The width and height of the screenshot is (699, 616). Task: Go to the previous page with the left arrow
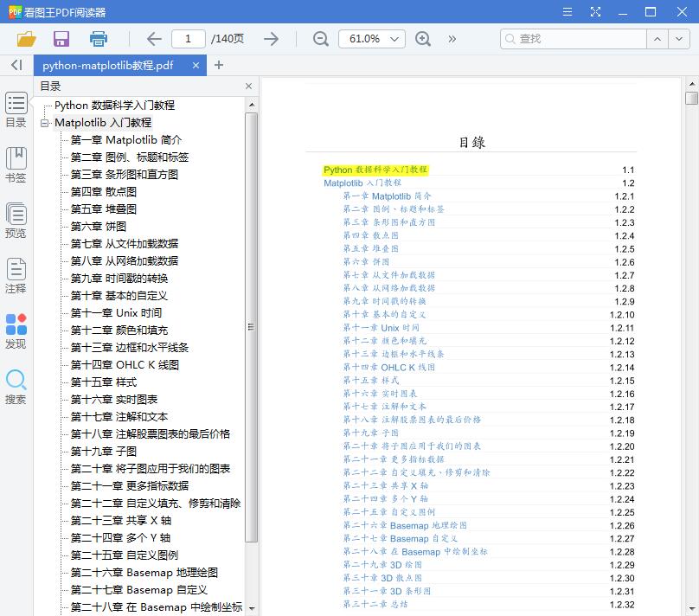154,39
